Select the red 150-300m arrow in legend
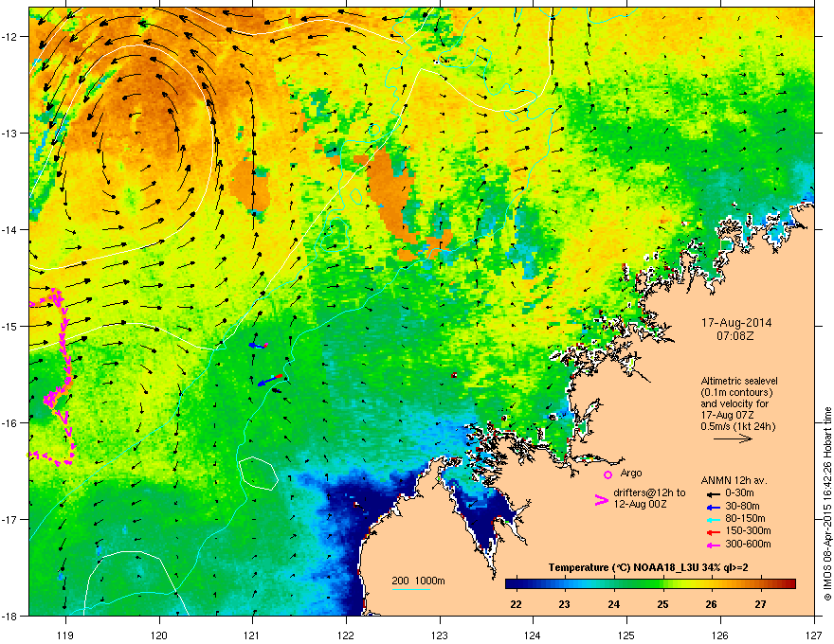 pos(714,532)
